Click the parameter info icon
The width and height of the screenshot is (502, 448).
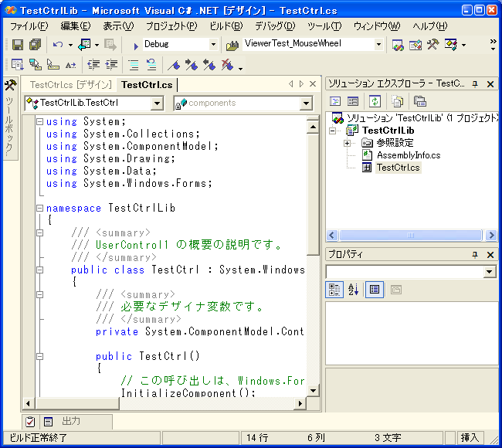tap(36, 65)
